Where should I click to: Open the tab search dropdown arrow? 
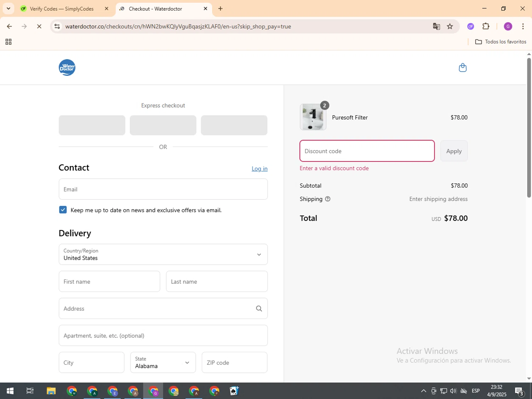pos(9,9)
